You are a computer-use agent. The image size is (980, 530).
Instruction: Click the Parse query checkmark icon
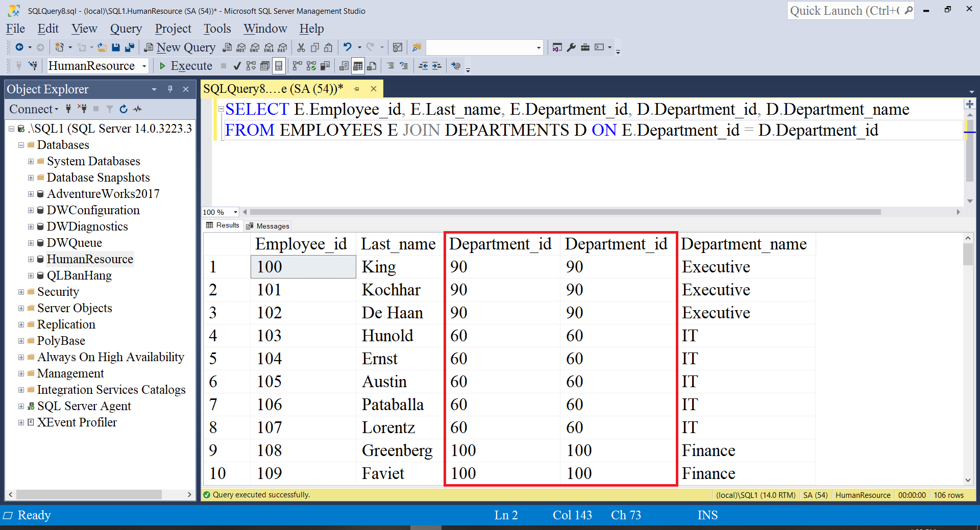pos(237,66)
